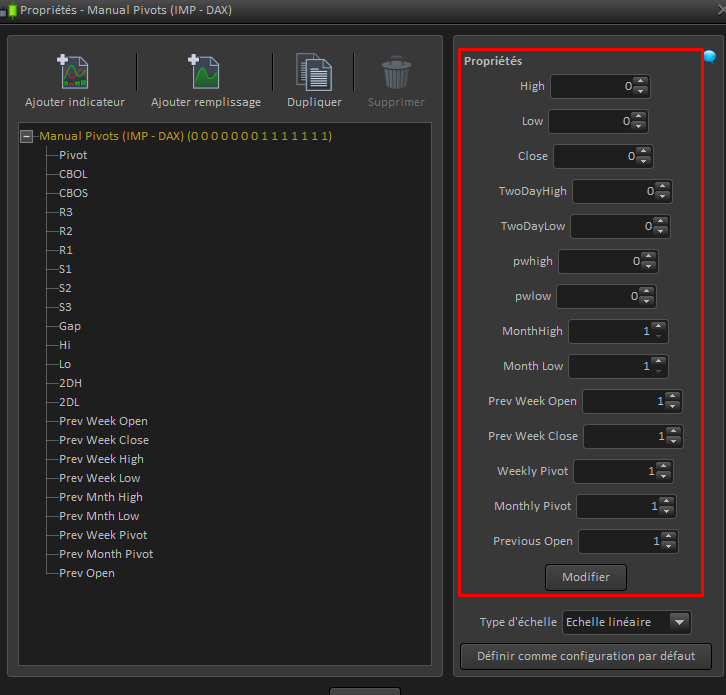
Task: Close the Propriétés window
Action: [x=722, y=10]
